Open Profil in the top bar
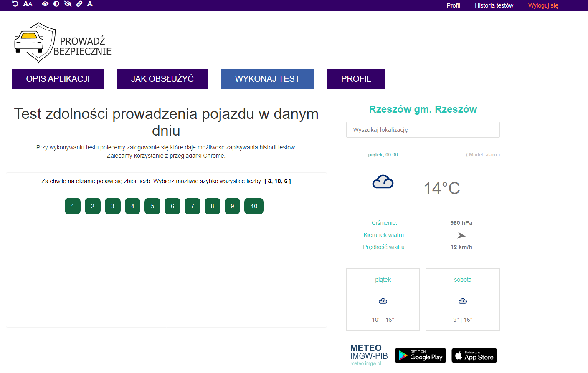Viewport: 588px width, 373px height. pyautogui.click(x=453, y=5)
